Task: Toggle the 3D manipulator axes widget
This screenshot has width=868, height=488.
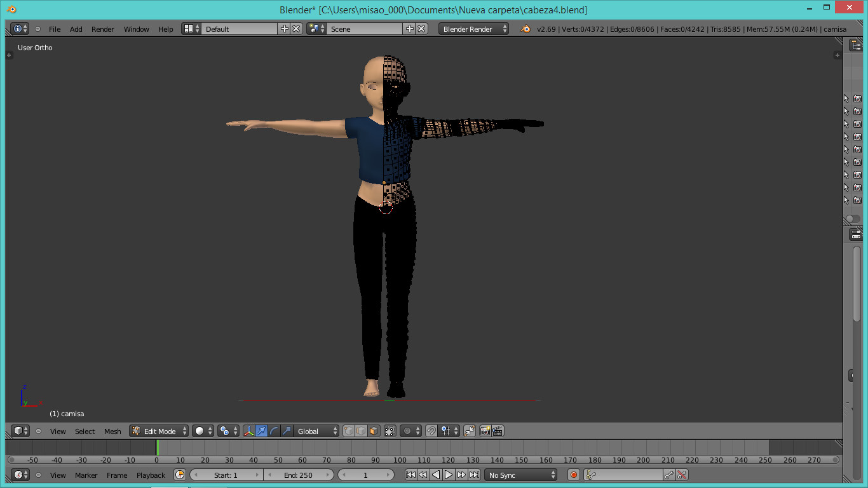Action: click(248, 431)
